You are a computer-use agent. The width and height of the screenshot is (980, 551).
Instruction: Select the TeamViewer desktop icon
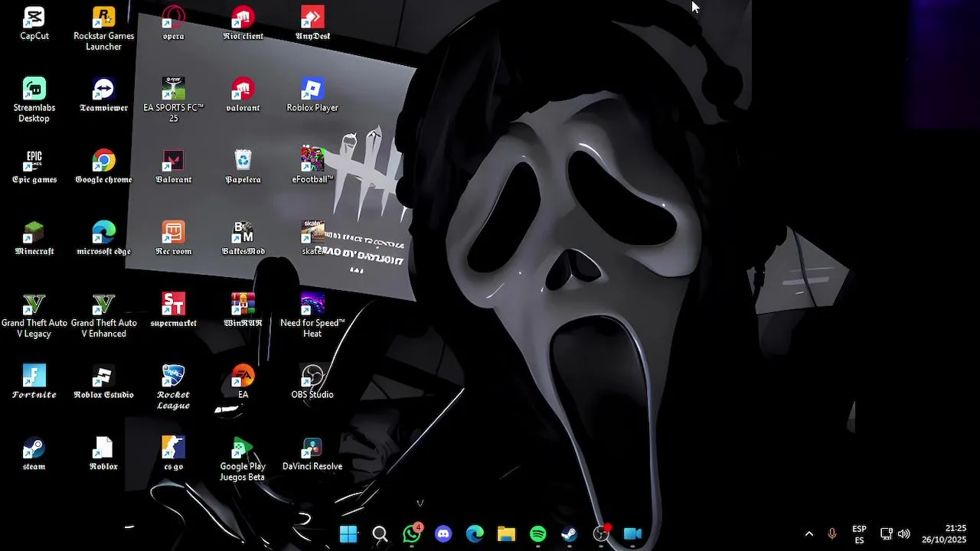click(103, 96)
